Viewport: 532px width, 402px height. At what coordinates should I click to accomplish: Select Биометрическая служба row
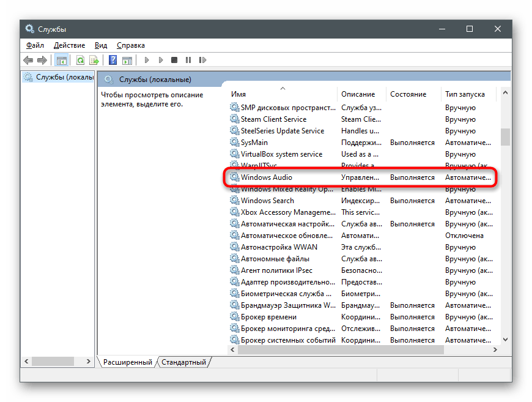[361, 293]
